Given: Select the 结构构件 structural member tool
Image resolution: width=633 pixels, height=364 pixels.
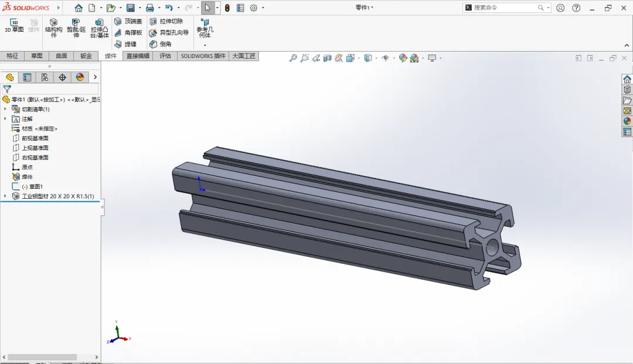Looking at the screenshot, I should click(54, 28).
